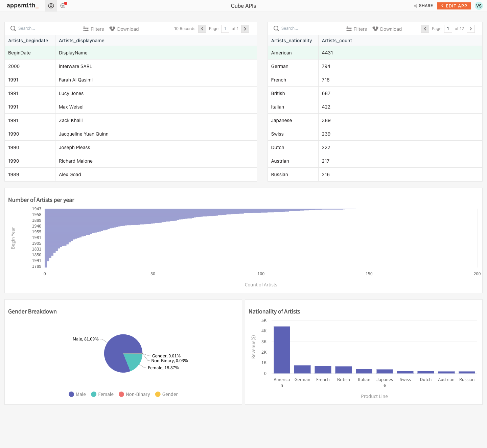
Task: Open the VS user profile avatar
Action: coord(479,6)
